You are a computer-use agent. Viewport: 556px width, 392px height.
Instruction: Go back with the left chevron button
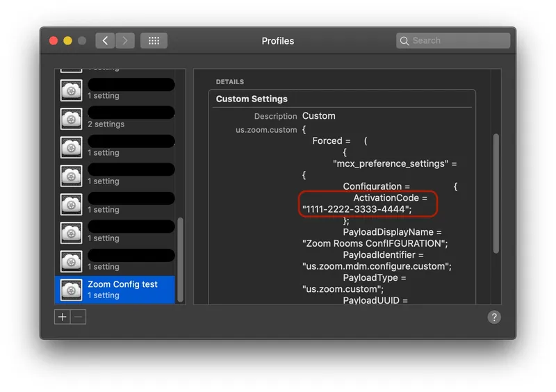pyautogui.click(x=105, y=41)
